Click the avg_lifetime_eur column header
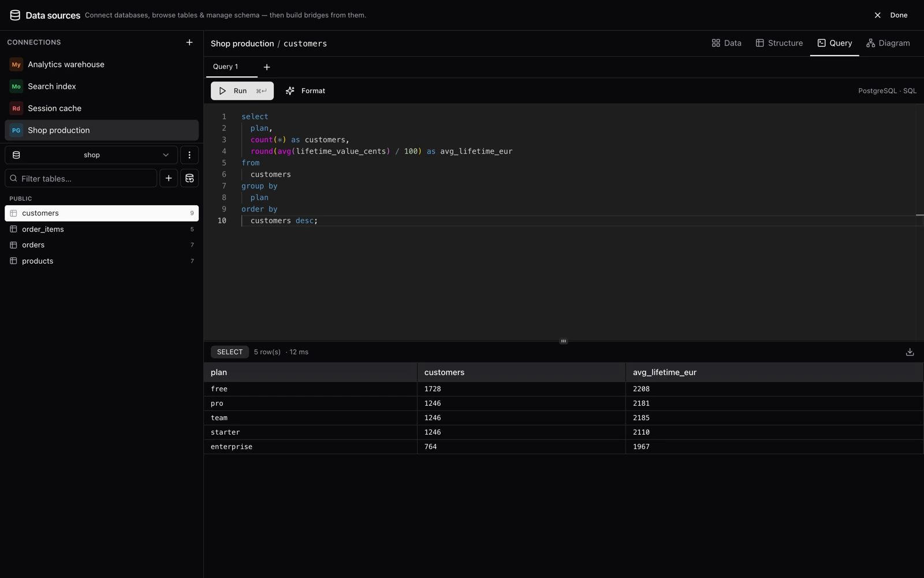 (x=774, y=372)
